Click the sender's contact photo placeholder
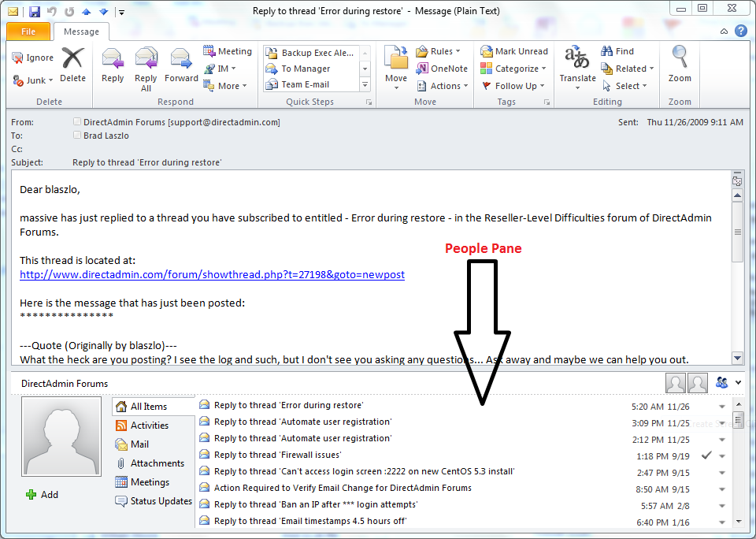 [61, 437]
